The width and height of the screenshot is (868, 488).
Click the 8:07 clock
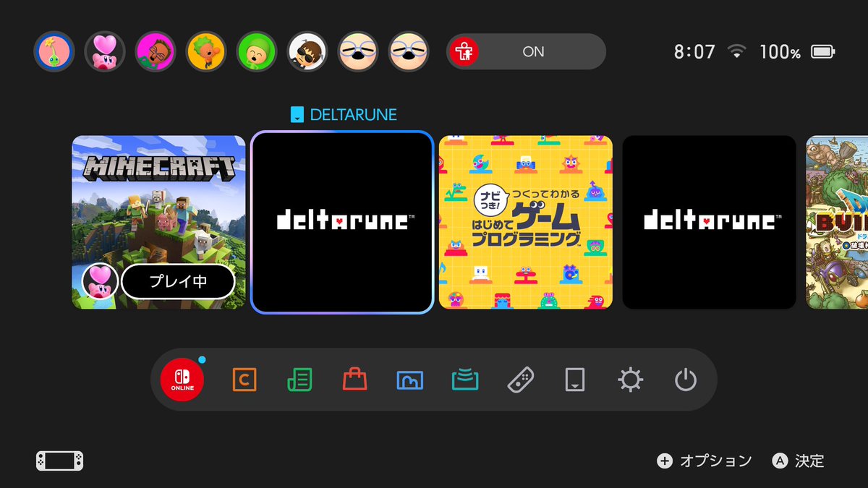coord(694,51)
